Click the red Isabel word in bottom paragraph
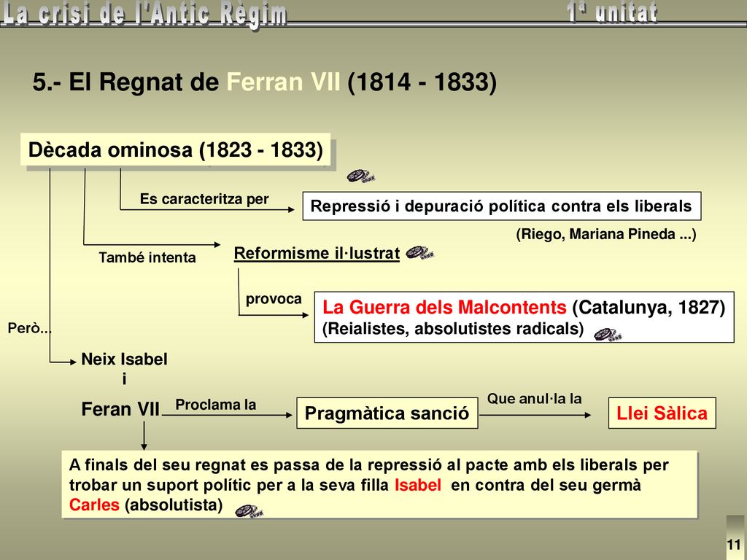The height and width of the screenshot is (560, 747). pyautogui.click(x=418, y=485)
